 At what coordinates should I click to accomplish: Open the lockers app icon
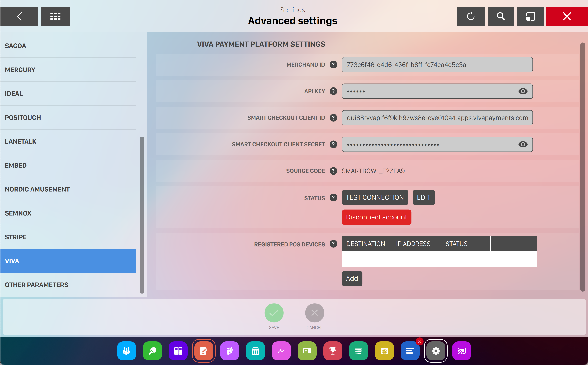pyautogui.click(x=178, y=351)
